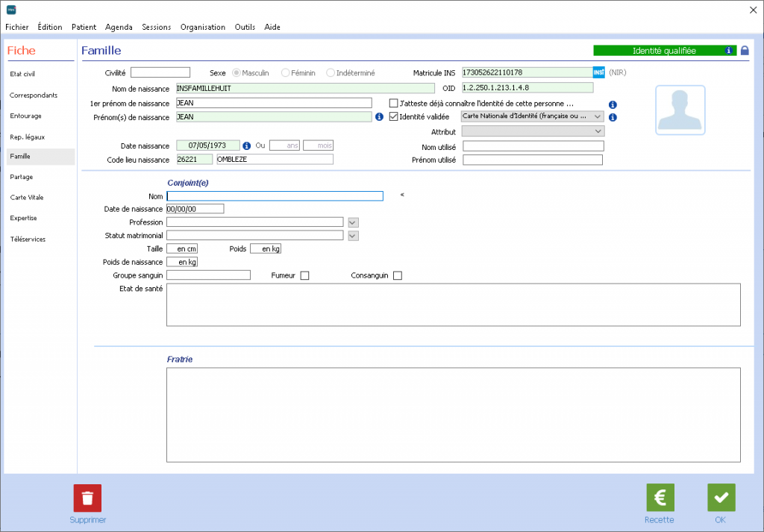Screen dimensions: 764x532
Task: Expand the Profession dropdown arrow
Action: click(x=353, y=222)
